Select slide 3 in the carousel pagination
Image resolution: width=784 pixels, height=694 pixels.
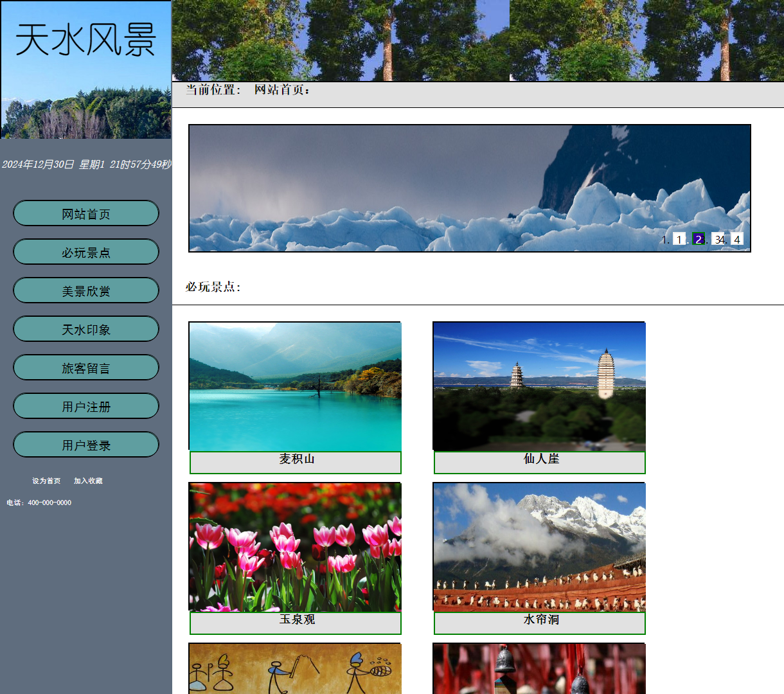(x=718, y=239)
